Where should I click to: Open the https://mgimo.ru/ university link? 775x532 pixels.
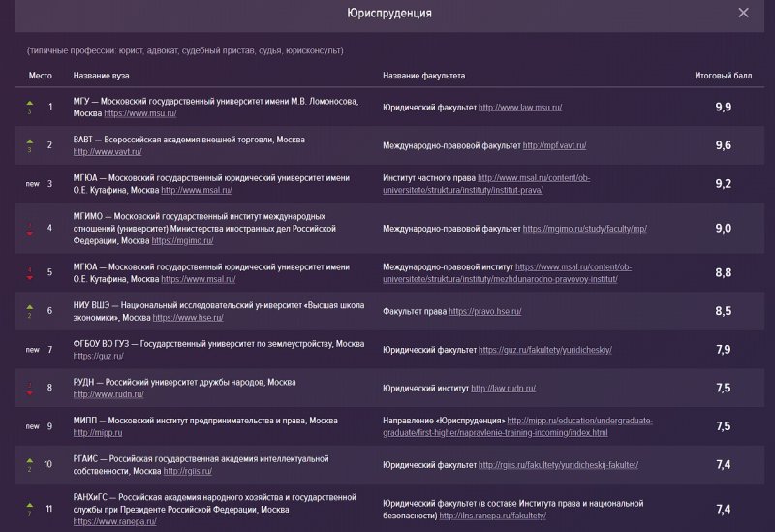182,240
